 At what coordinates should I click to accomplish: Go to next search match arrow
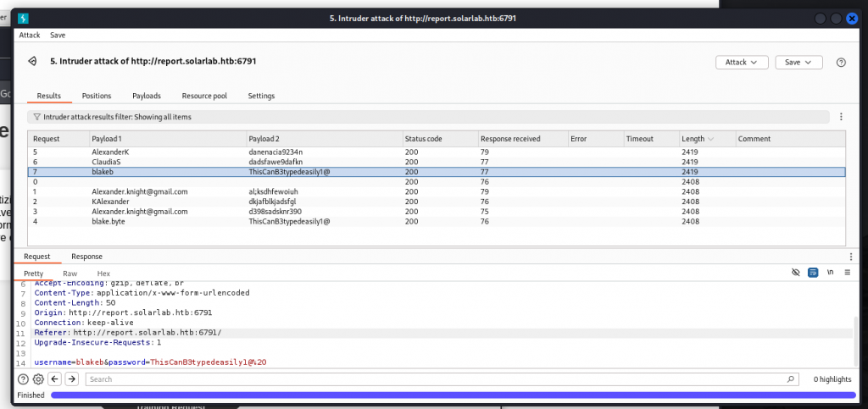(x=72, y=379)
